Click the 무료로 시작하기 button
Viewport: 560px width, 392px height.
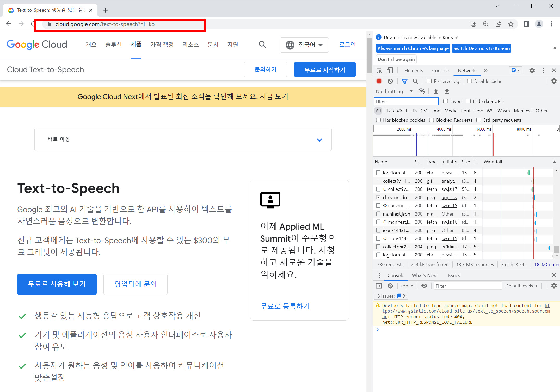(325, 70)
